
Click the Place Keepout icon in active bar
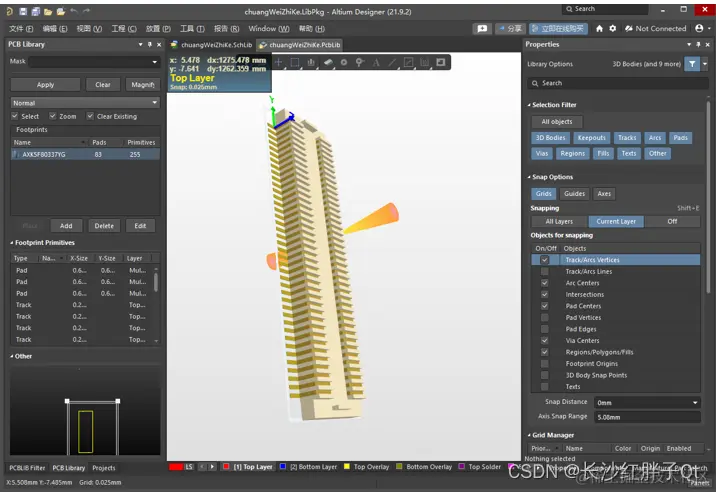click(425, 62)
